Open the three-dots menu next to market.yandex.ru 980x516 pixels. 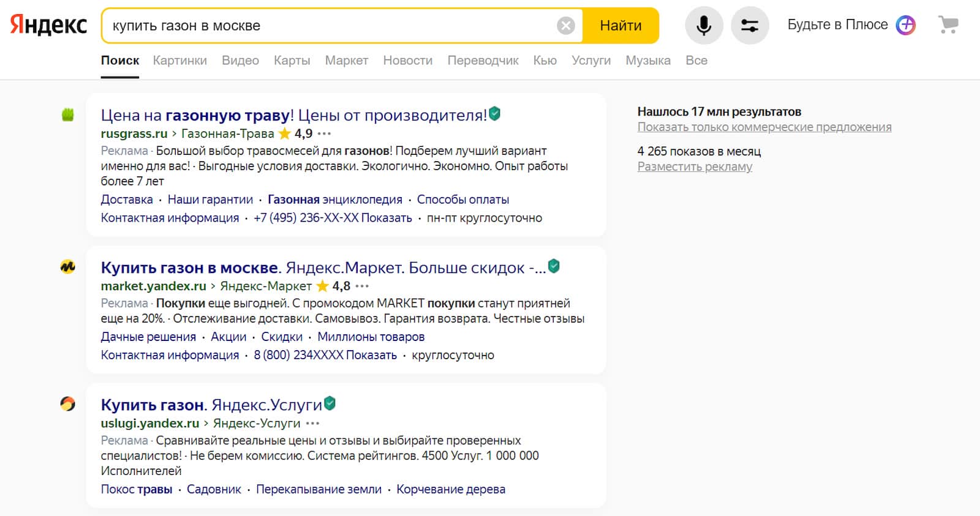tap(363, 286)
